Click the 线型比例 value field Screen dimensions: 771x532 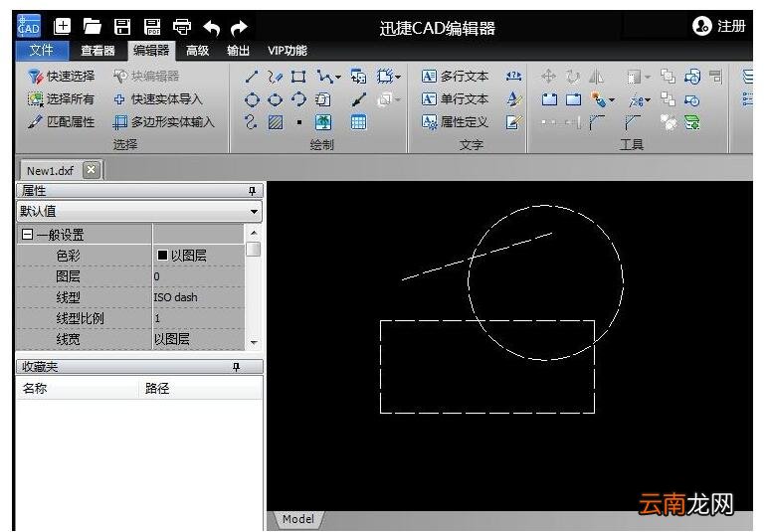(199, 318)
